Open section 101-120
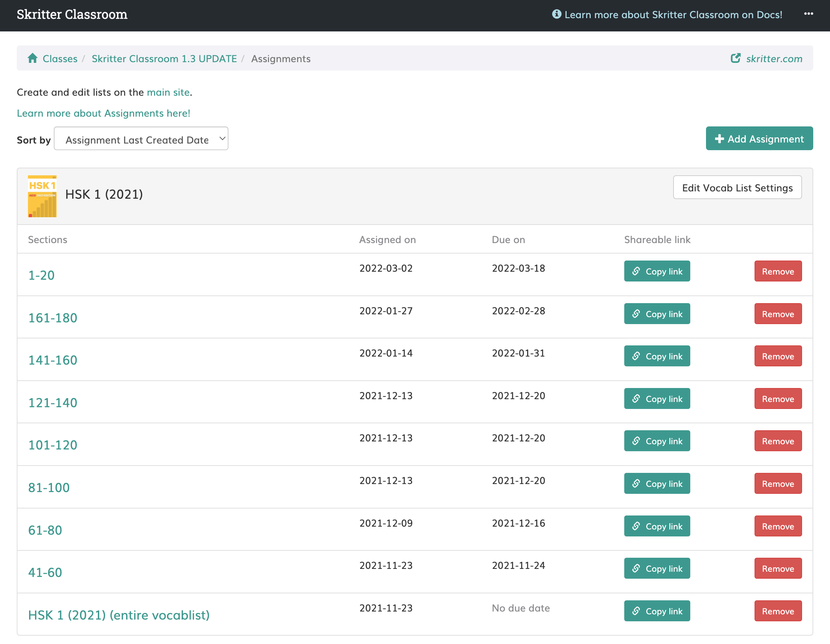Screen dimensions: 830x644 coord(53,445)
